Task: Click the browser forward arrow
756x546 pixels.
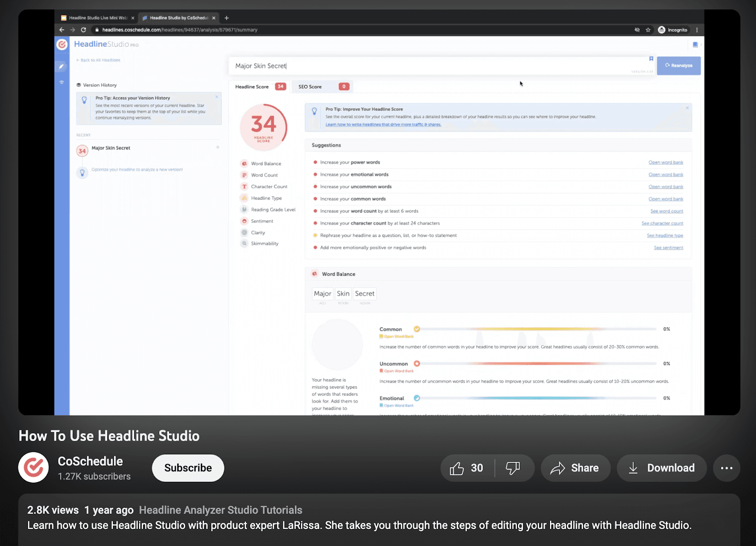Action: pyautogui.click(x=72, y=30)
